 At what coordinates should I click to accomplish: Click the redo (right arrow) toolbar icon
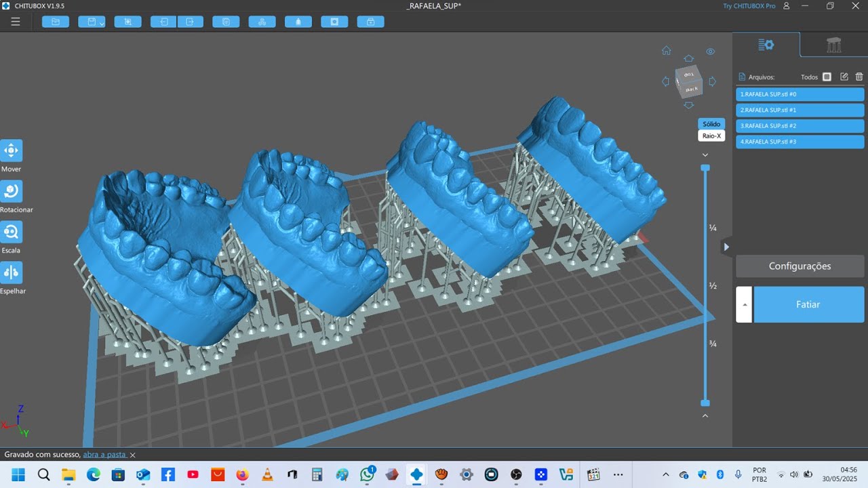tap(190, 22)
